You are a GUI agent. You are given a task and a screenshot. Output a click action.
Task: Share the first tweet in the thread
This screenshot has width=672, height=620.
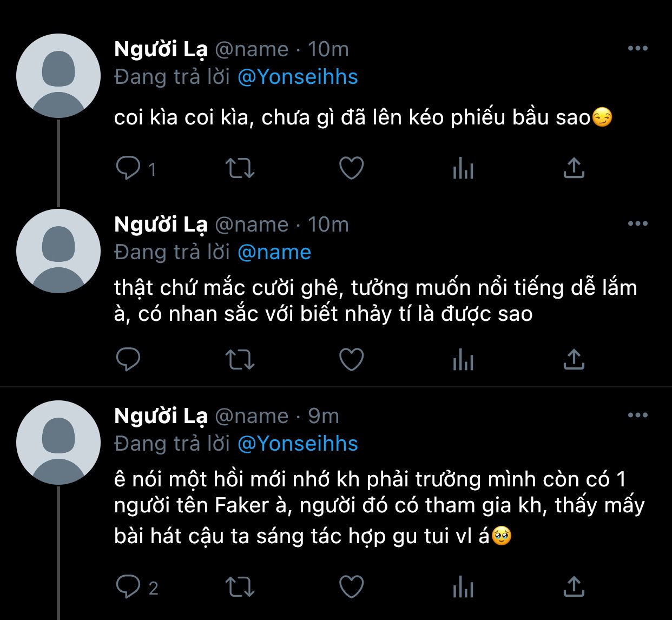tap(574, 168)
